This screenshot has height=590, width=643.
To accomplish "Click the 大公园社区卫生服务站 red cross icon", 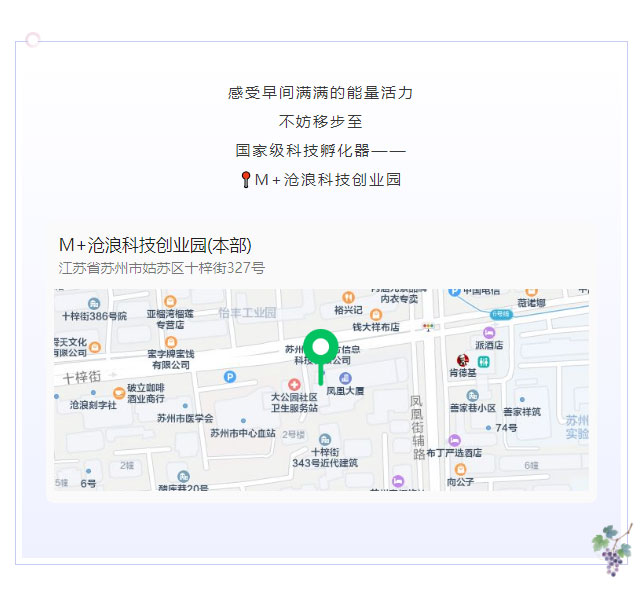I will click(x=294, y=384).
